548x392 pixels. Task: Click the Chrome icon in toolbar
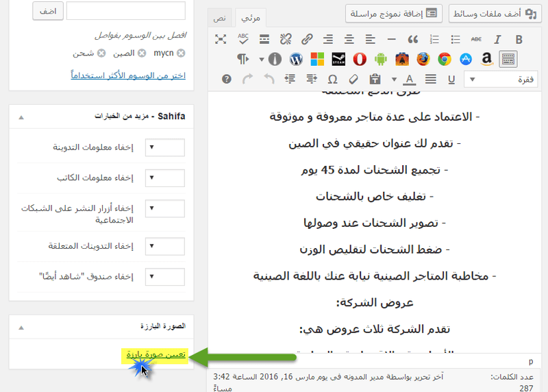coord(445,59)
